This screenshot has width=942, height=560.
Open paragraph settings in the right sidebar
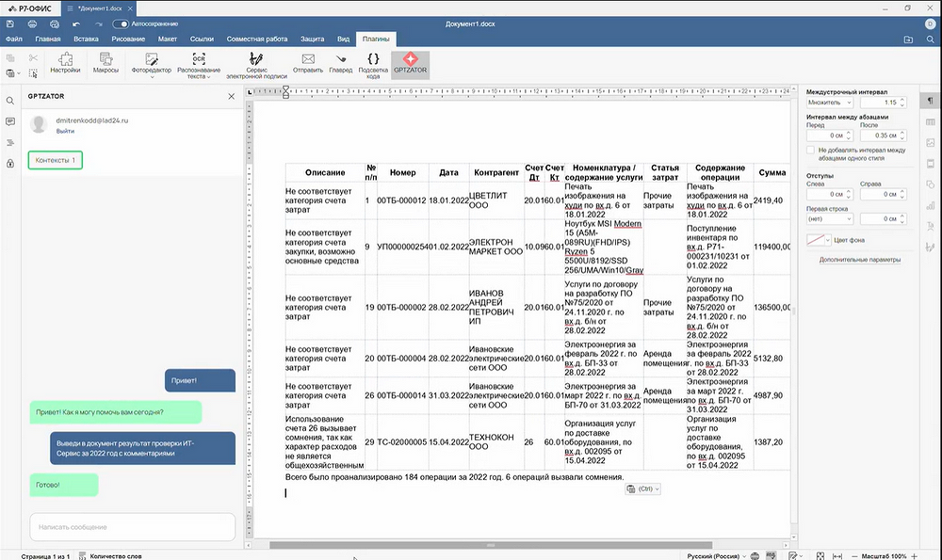tap(930, 101)
